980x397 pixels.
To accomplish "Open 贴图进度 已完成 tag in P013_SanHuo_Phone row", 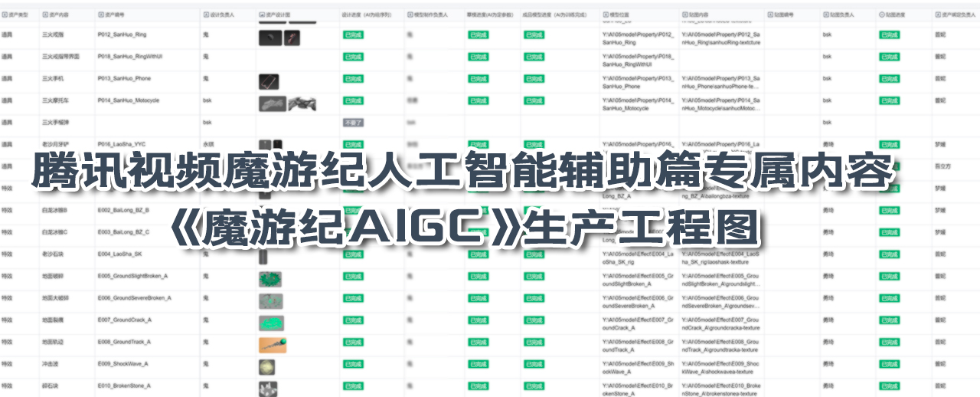I will pyautogui.click(x=890, y=78).
